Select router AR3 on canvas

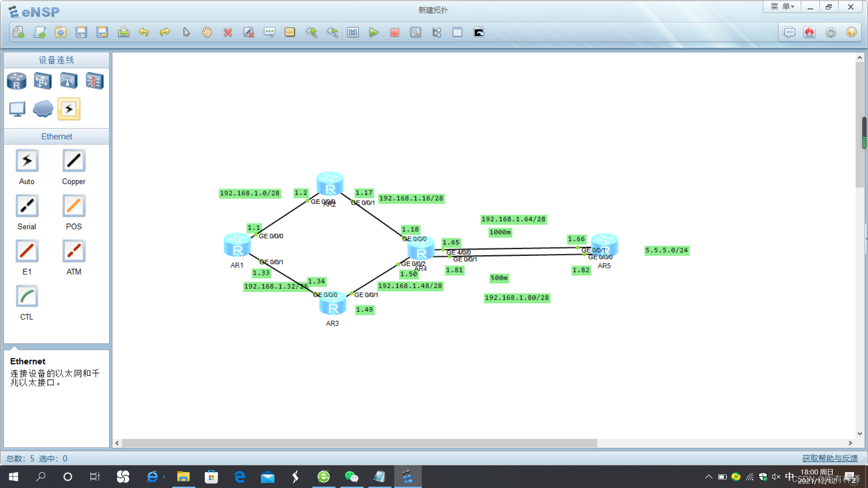(x=333, y=304)
